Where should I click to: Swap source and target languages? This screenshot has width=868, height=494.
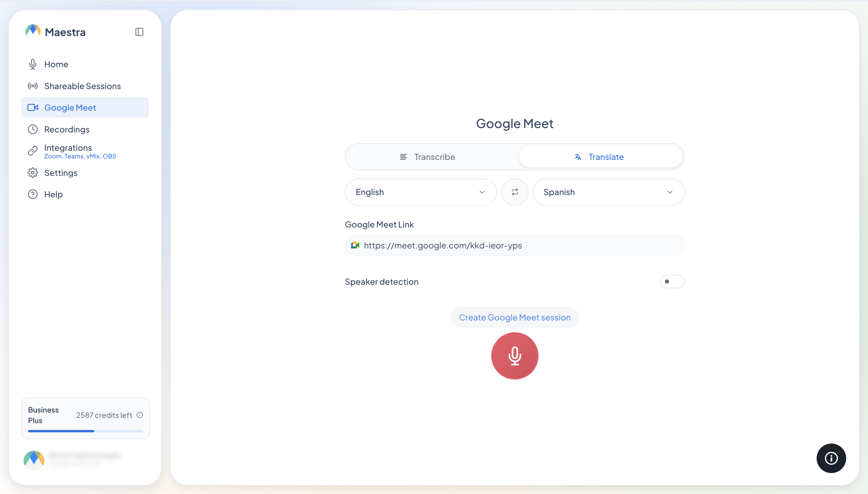coord(515,192)
